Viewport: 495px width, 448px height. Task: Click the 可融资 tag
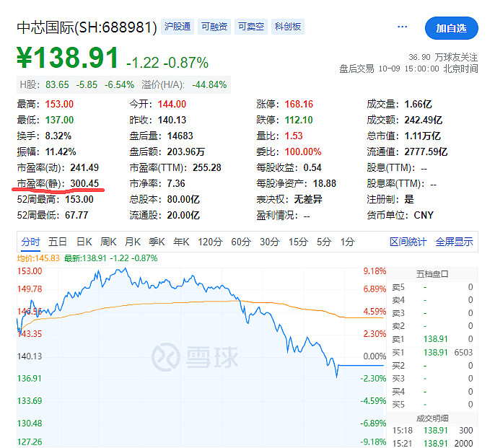point(214,27)
